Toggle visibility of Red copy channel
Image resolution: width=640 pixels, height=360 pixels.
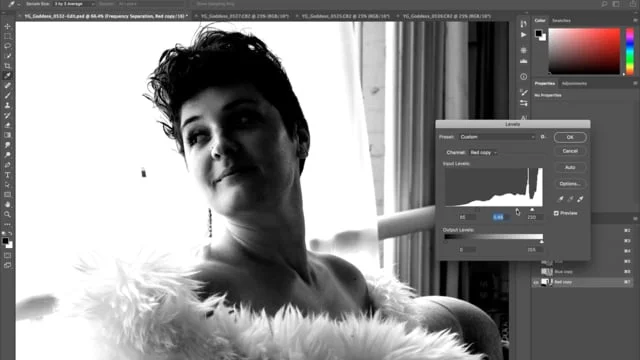coord(536,282)
